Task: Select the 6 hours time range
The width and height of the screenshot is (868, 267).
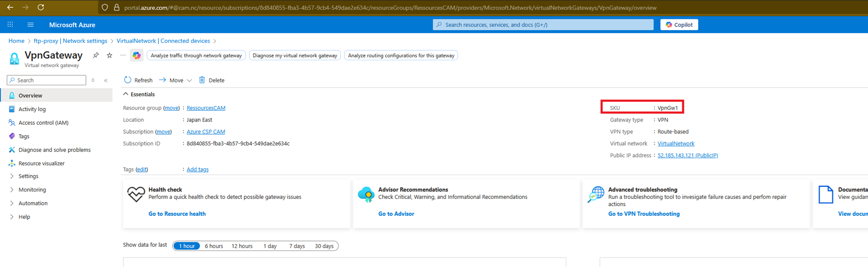Action: [214, 246]
